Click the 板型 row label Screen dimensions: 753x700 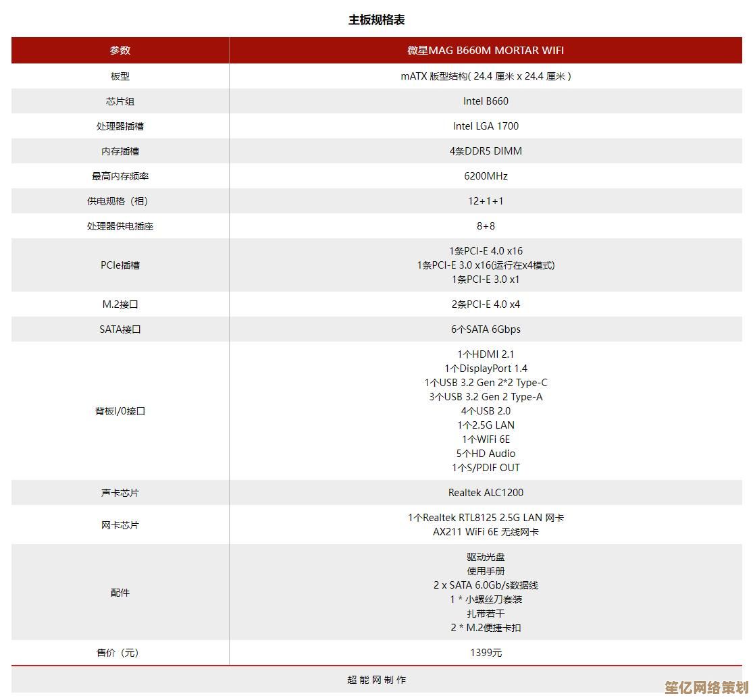pos(120,76)
